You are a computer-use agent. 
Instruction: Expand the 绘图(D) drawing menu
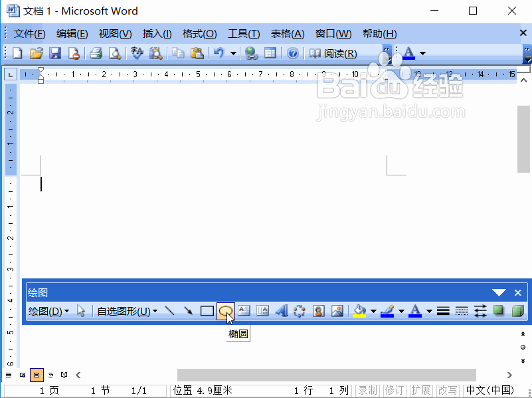[48, 311]
